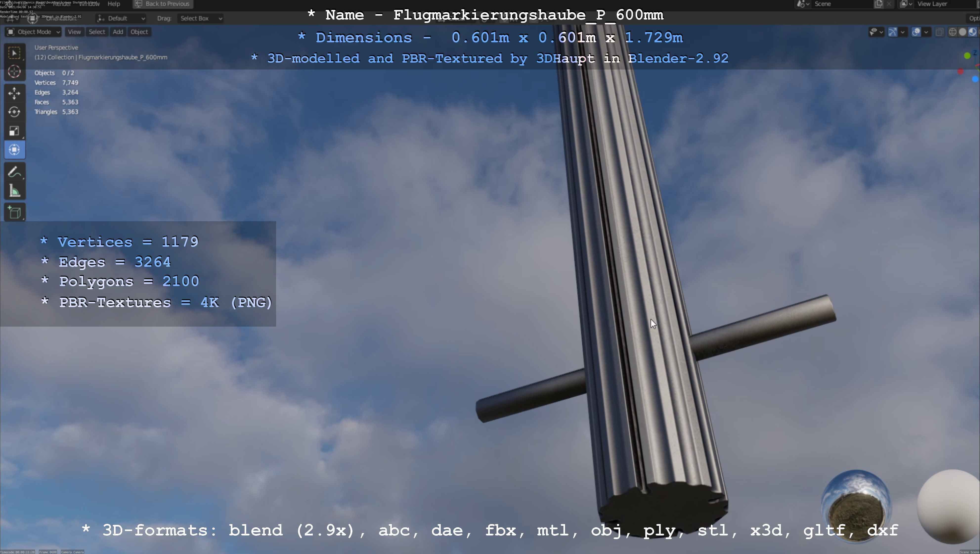
Task: Open the Help menu
Action: [114, 4]
